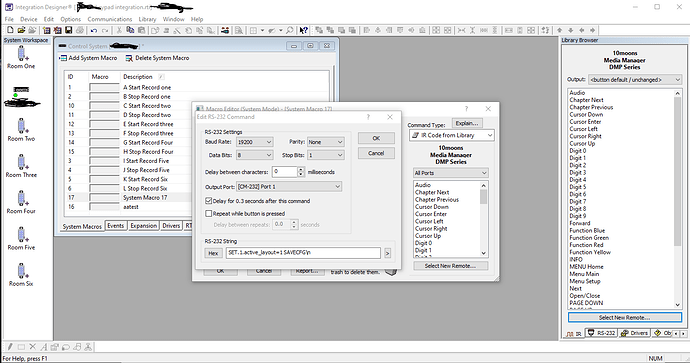
Task: Click Cancel in Edit RS-232 Command dialog
Action: (x=376, y=153)
